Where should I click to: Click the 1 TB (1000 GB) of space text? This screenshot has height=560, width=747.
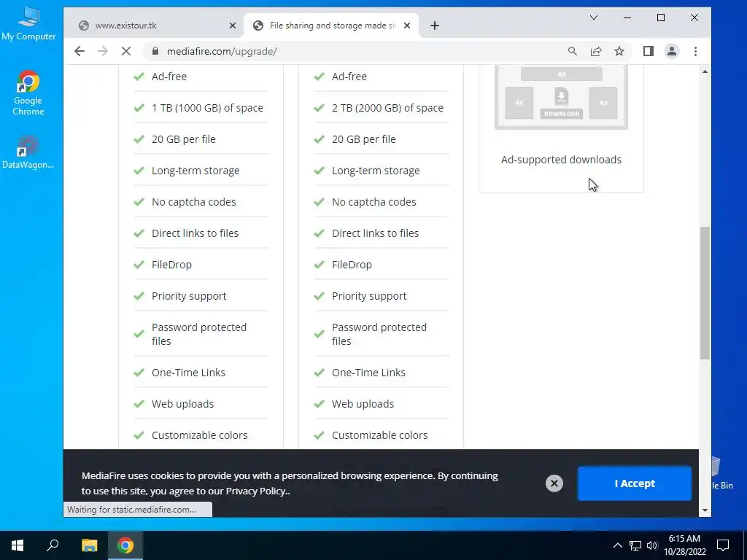[x=207, y=108]
